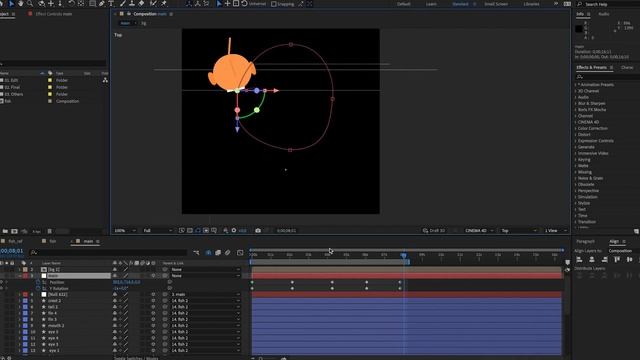
Task: Click the timeline current time indicator
Action: click(404, 255)
